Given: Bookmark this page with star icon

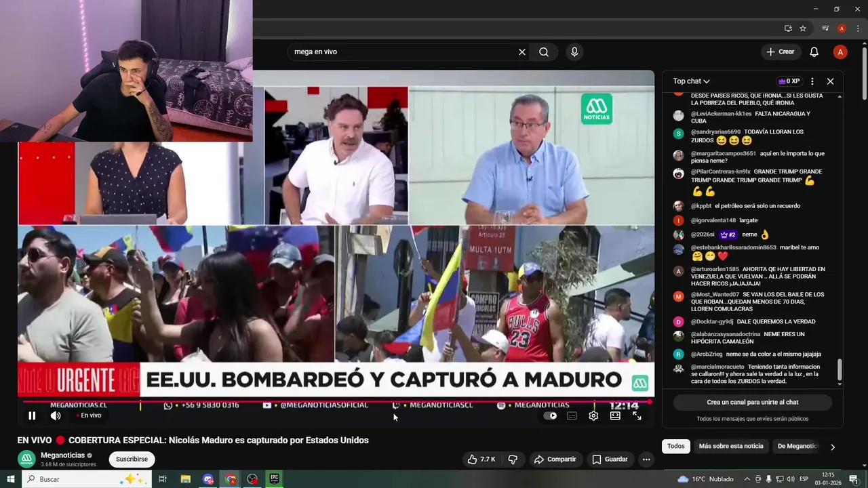Looking at the screenshot, I should click(803, 28).
